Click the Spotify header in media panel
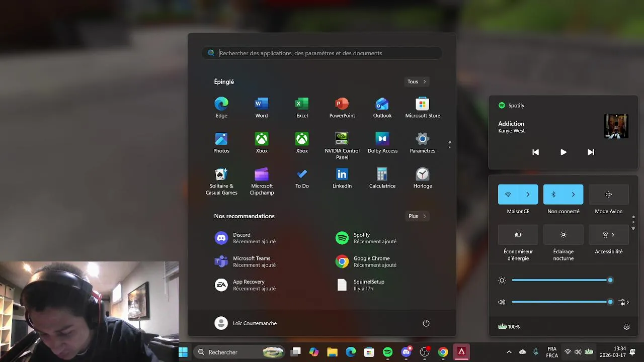This screenshot has height=362, width=644. [x=512, y=106]
